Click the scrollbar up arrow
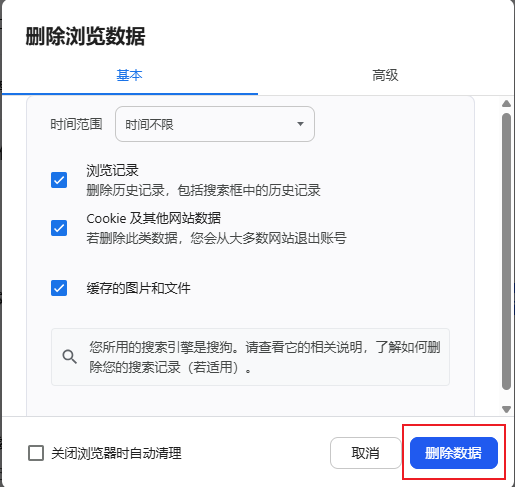The image size is (515, 487). 506,104
